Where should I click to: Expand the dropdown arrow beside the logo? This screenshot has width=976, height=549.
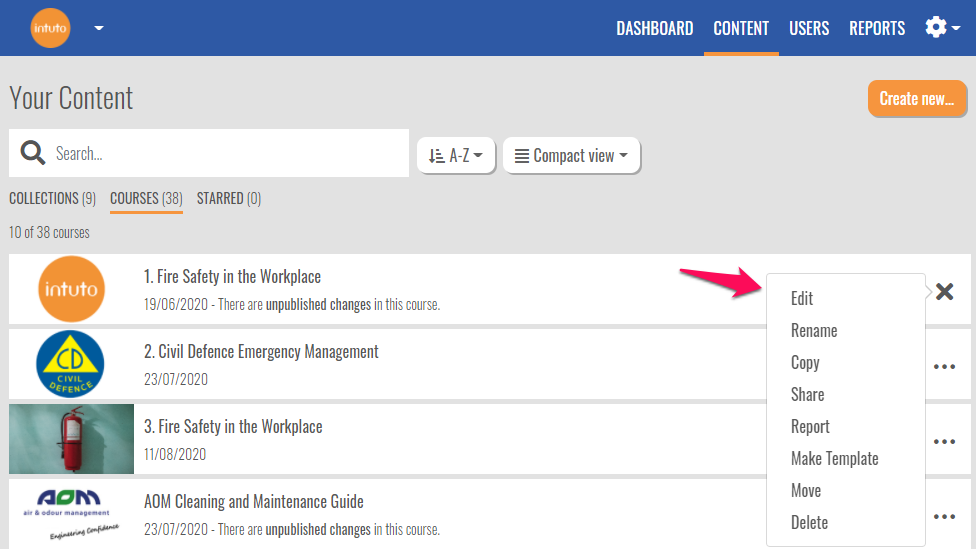[99, 28]
